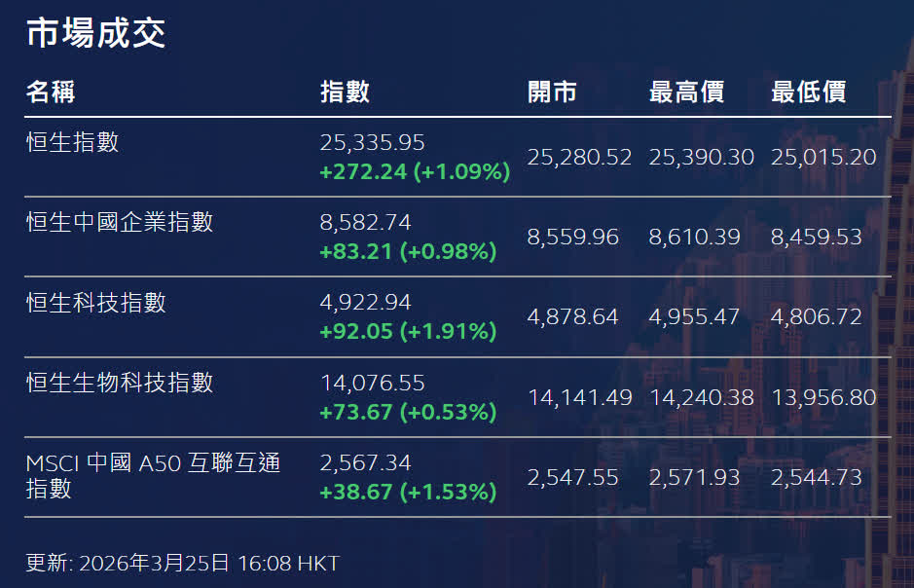Click the 指數 column header
Viewport: 914px width, 588px height.
coord(345,92)
